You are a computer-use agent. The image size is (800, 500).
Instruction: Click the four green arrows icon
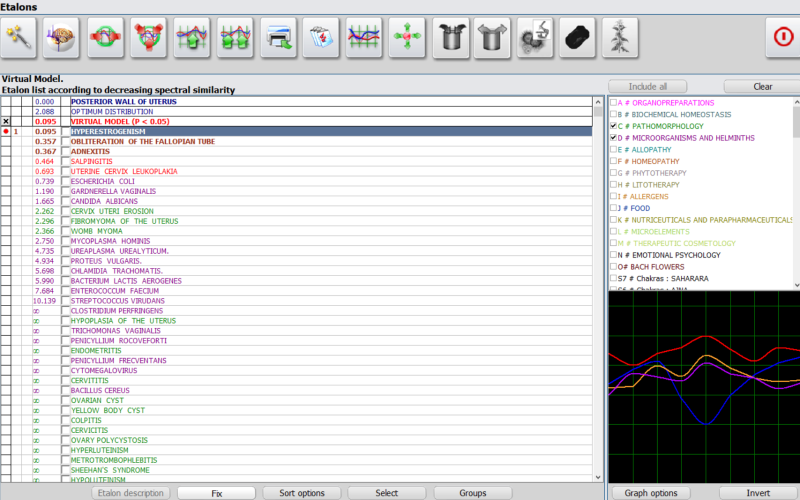coord(407,38)
